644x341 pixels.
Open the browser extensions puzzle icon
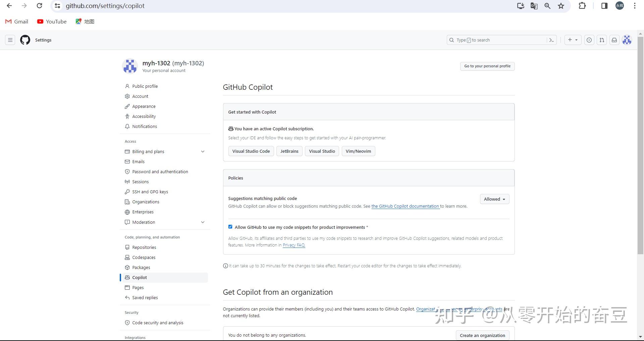[583, 6]
